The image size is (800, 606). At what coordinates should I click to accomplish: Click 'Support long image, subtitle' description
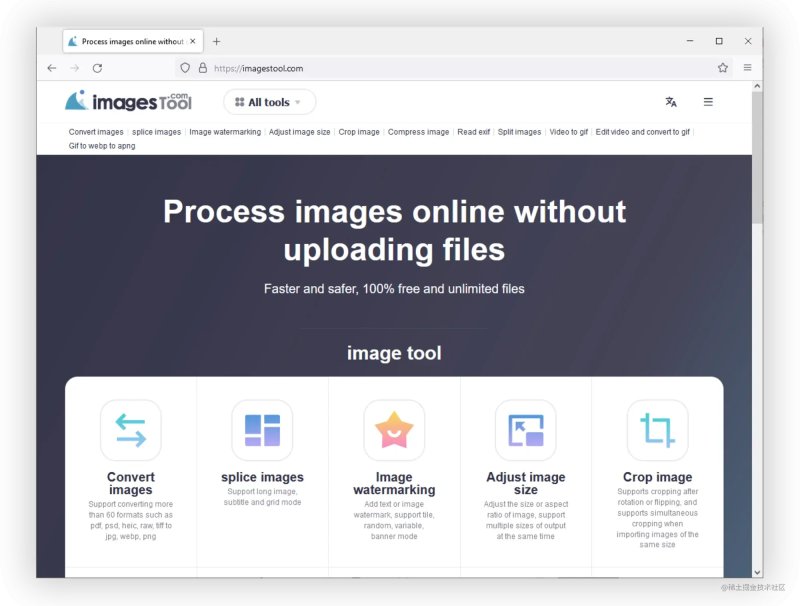click(x=262, y=497)
